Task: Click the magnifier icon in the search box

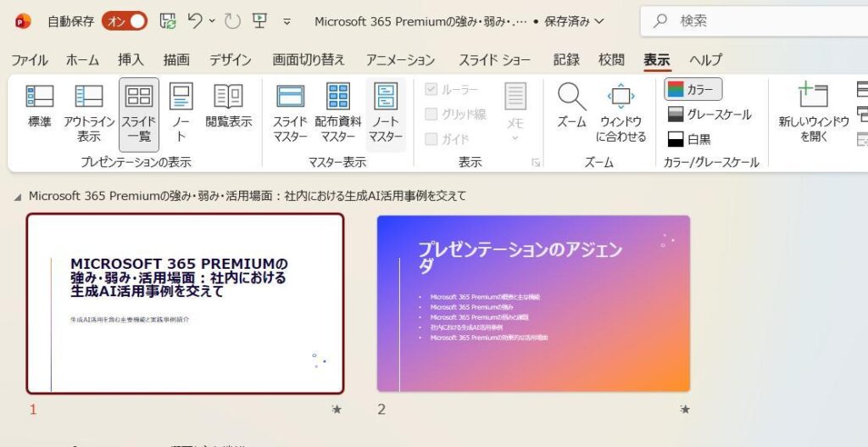Action: pyautogui.click(x=659, y=21)
